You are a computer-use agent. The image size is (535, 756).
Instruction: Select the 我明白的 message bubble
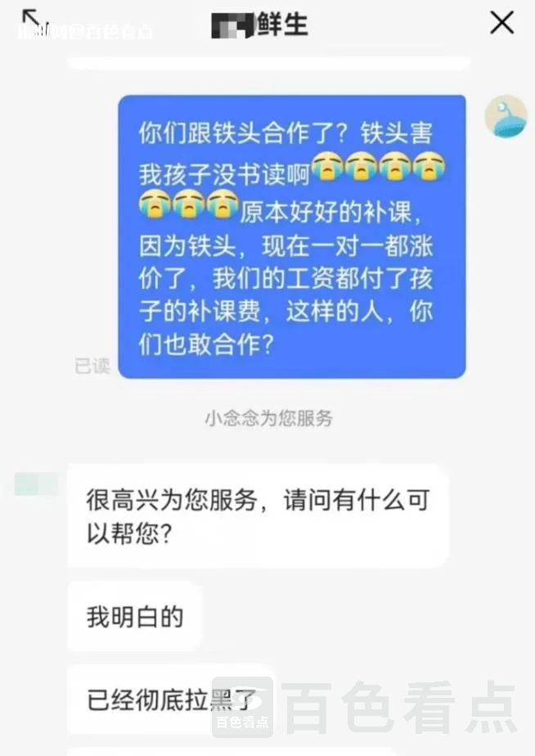click(x=134, y=617)
